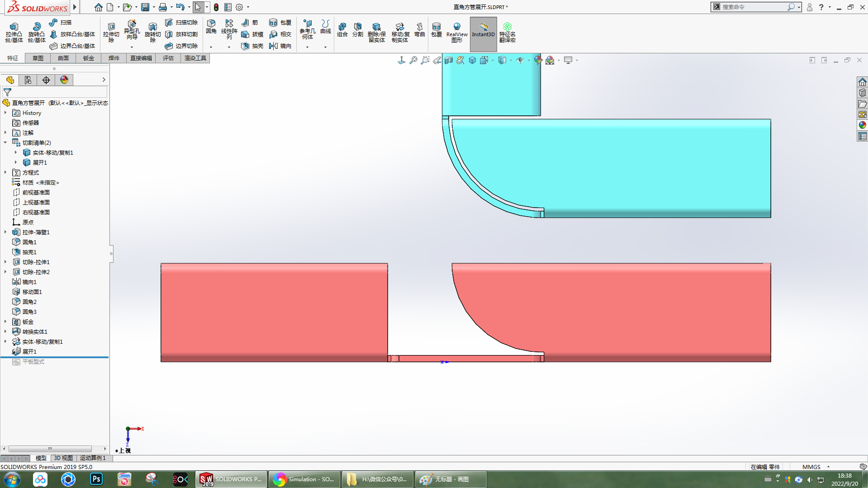Switch to the DisplayManager tab
Image resolution: width=868 pixels, height=488 pixels.
64,80
